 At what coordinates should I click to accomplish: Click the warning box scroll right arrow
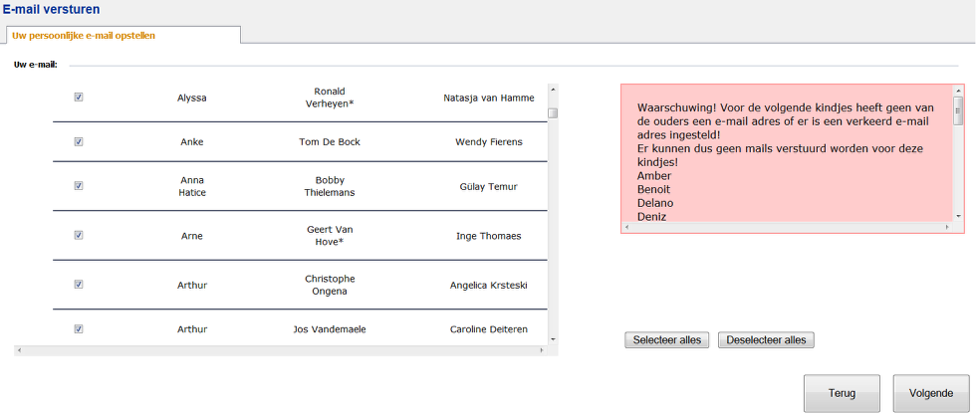[947, 228]
